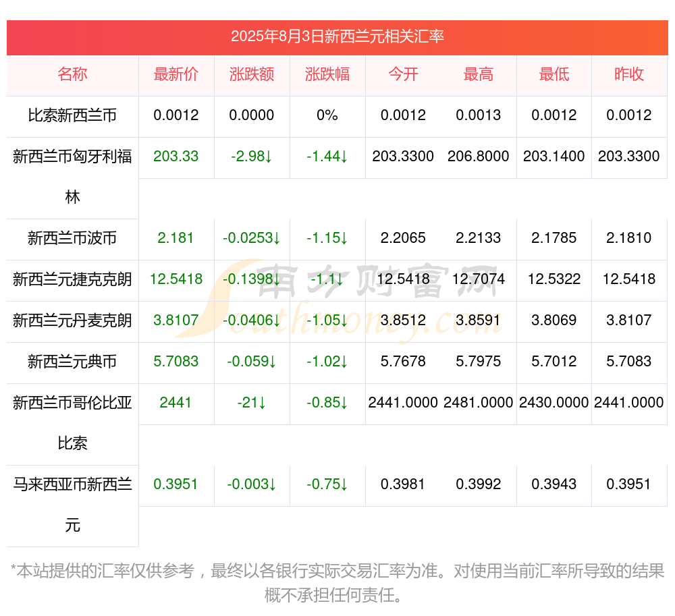Click the green latest price 3.8107
The height and width of the screenshot is (616, 675).
pos(176,320)
